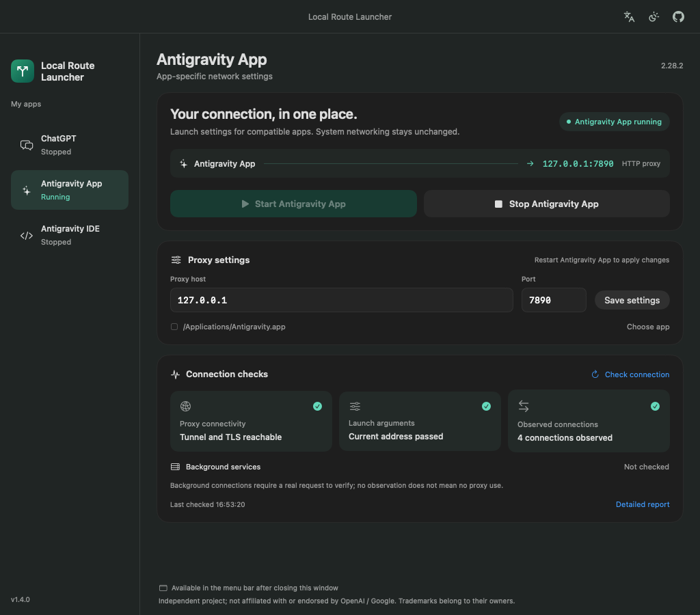Click 'Last checked 16:53:20' text
The height and width of the screenshot is (615, 700).
(208, 505)
